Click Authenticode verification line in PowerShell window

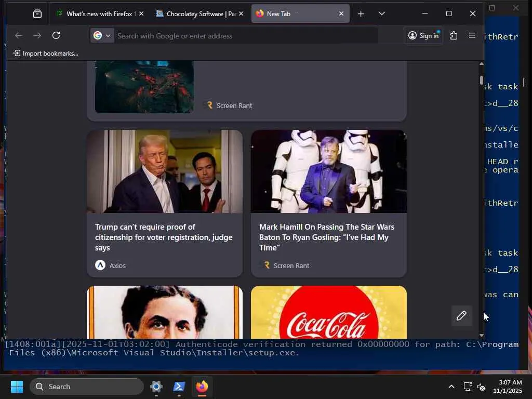point(261,349)
